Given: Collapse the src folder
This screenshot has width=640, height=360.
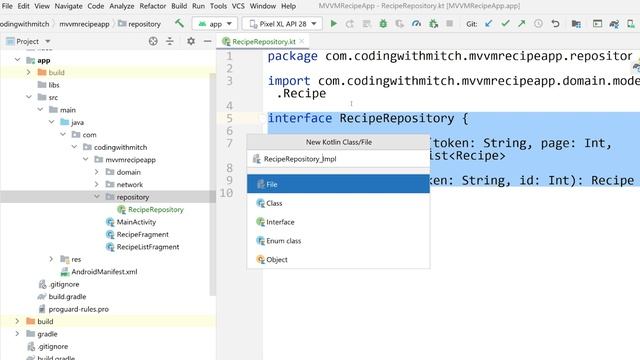Looking at the screenshot, I should click(29, 97).
